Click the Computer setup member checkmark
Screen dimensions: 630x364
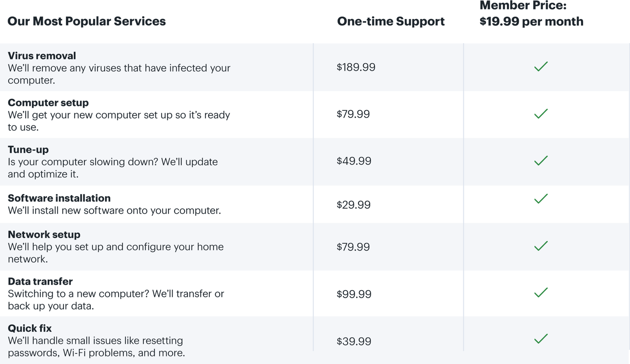tap(541, 114)
